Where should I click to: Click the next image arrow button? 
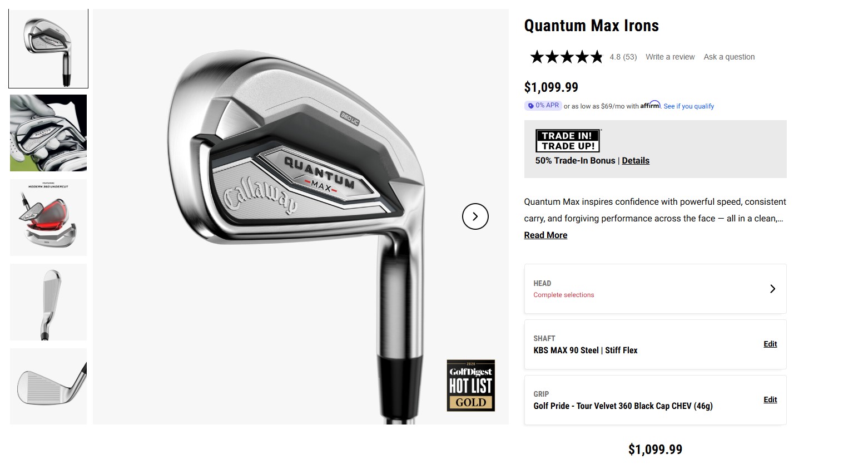(475, 216)
